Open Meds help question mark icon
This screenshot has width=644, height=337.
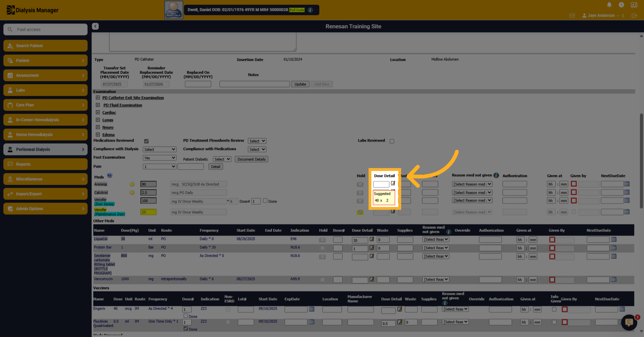coord(109,175)
